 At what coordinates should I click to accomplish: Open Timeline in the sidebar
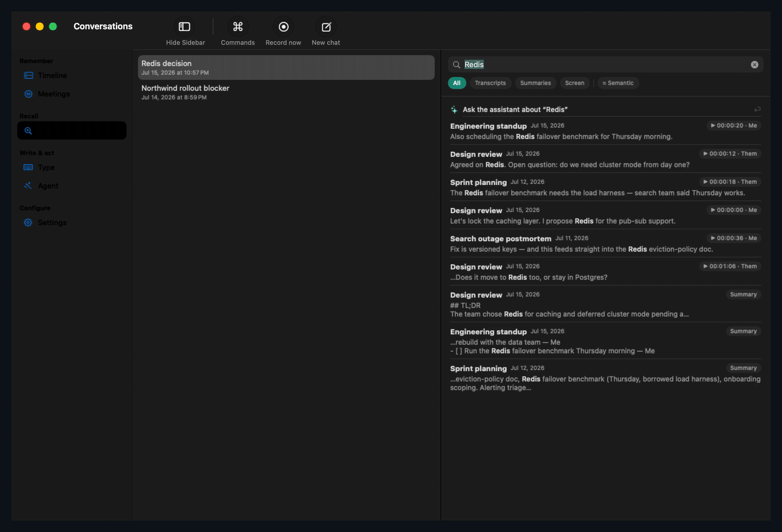coord(72,75)
